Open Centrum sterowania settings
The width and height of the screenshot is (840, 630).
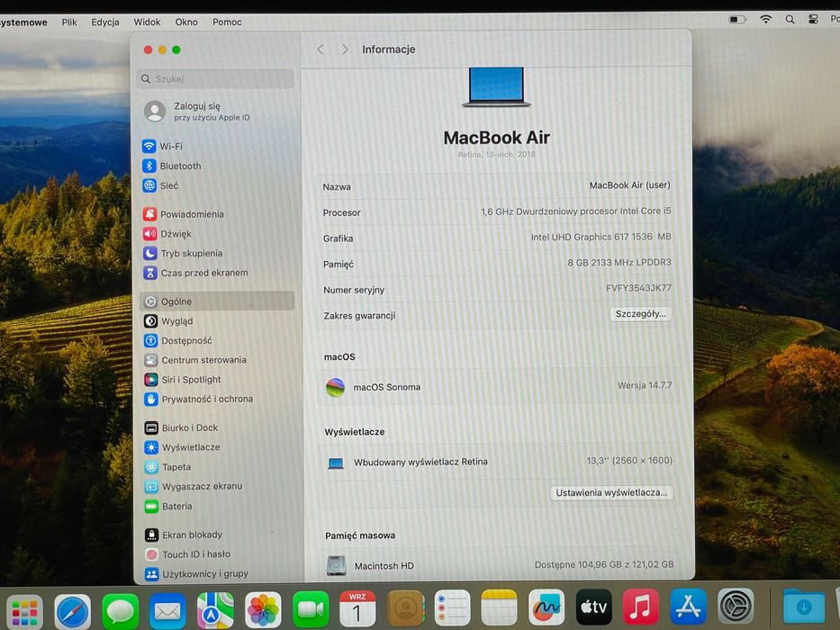[195, 360]
